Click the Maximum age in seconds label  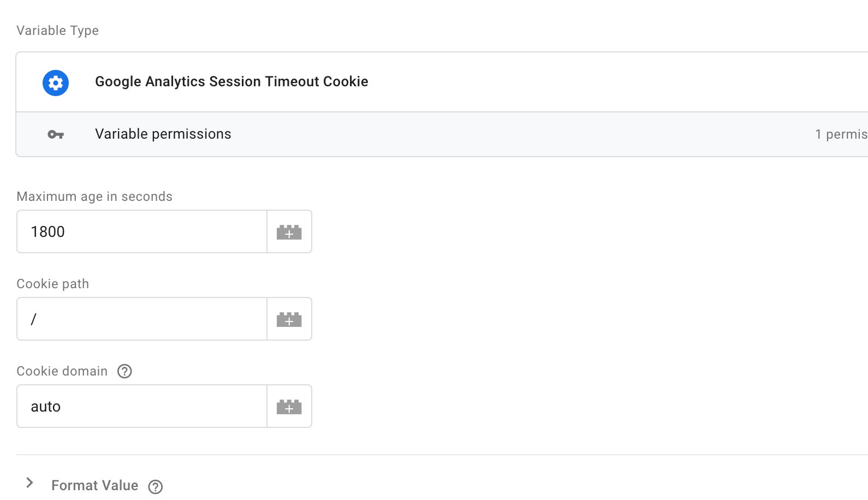pyautogui.click(x=94, y=197)
